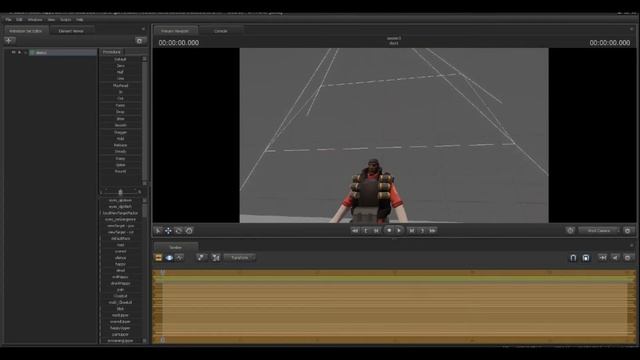Select the 'happy' face control
Image resolution: width=640 pixels, height=360 pixels.
120,264
